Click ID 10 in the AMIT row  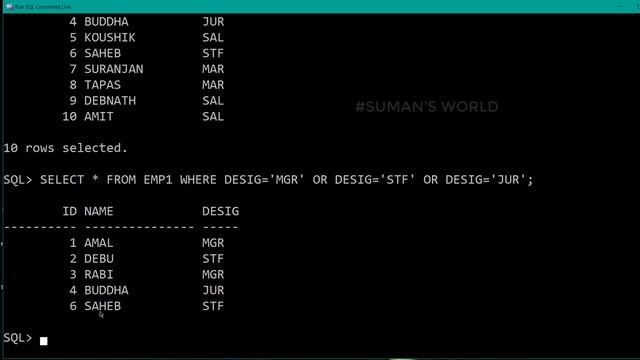(69, 117)
